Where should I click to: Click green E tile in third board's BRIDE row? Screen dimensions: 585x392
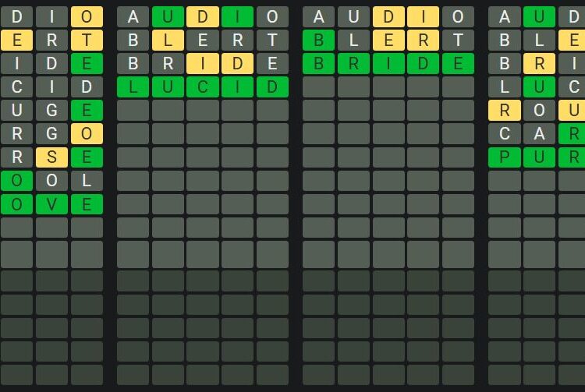[458, 63]
